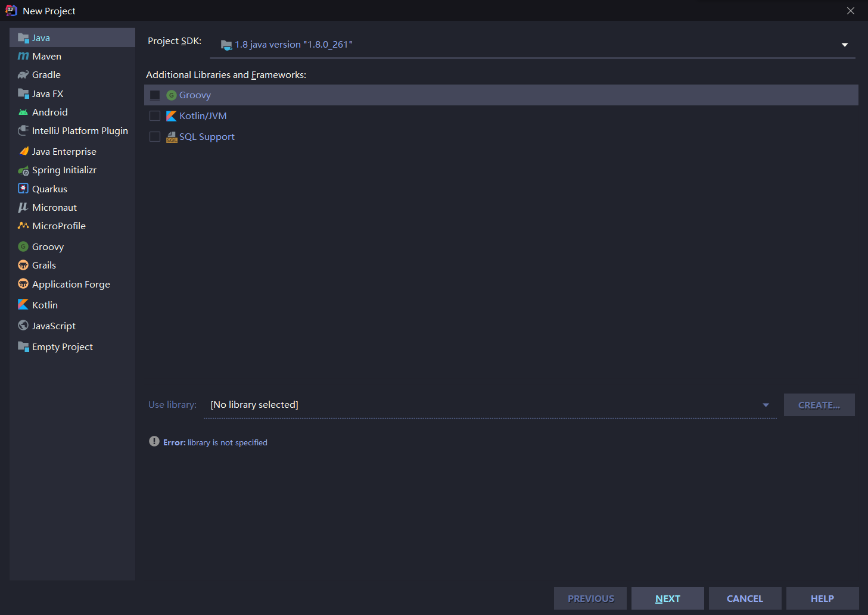Click the Groovy framework icon in the libraries list
This screenshot has width=868, height=615.
coord(172,95)
